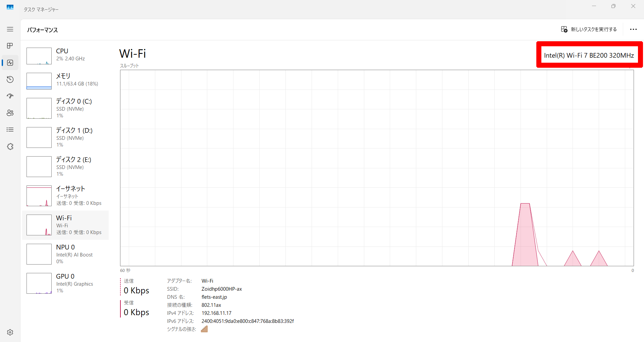Open the App history page icon
The width and height of the screenshot is (644, 342).
coord(10,79)
